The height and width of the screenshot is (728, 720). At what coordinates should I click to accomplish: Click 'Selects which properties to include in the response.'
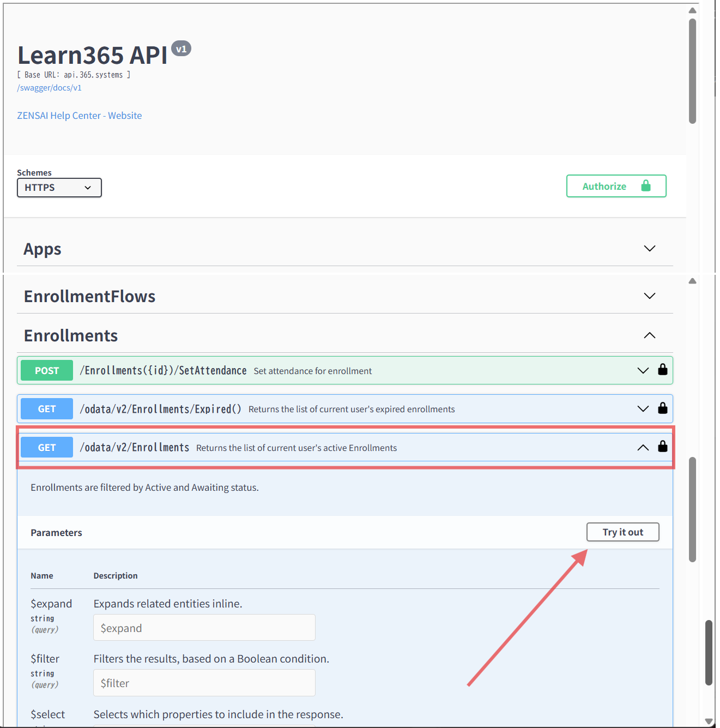click(x=219, y=714)
